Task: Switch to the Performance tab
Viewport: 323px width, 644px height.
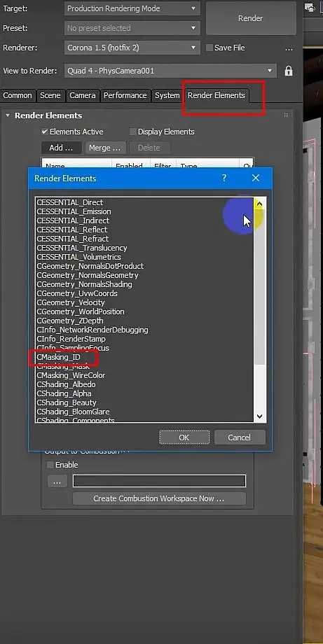Action: (x=125, y=95)
